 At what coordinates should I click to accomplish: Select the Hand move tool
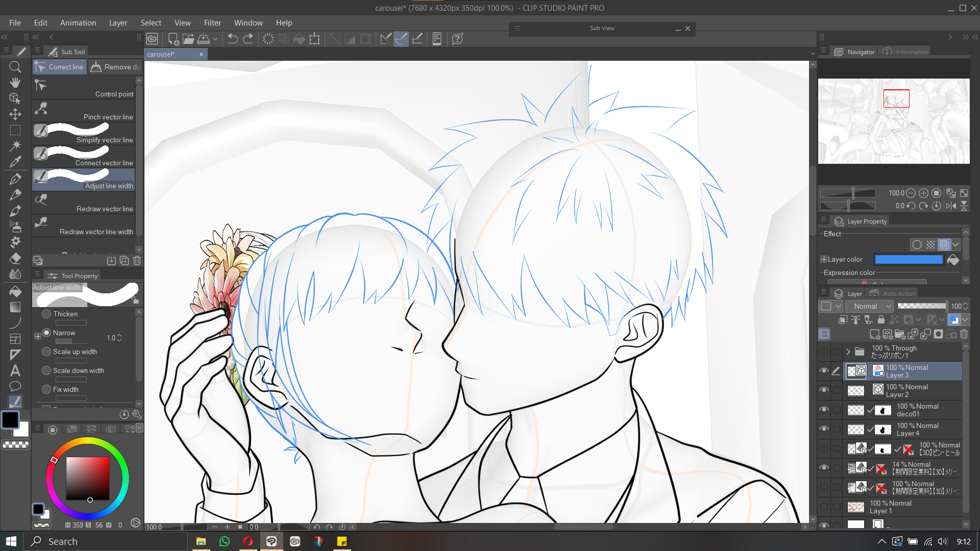[x=15, y=83]
